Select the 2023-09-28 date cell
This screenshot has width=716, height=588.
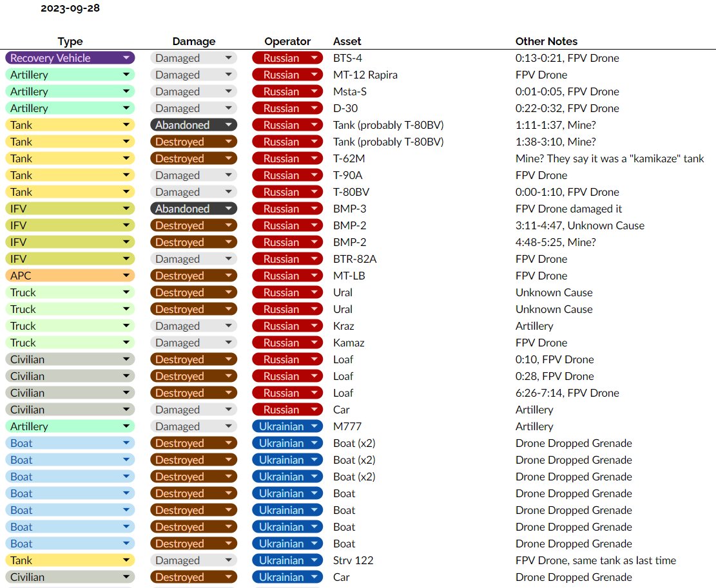coord(70,8)
